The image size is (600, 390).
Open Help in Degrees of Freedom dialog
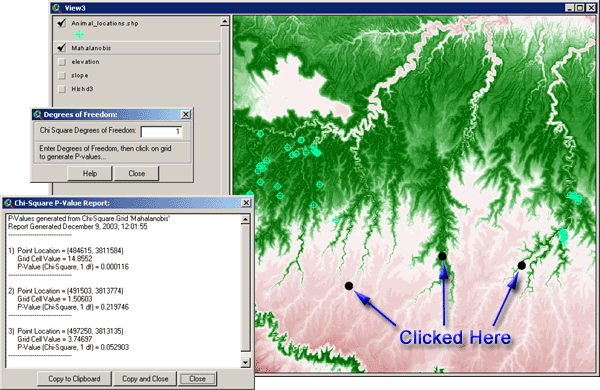click(x=90, y=173)
